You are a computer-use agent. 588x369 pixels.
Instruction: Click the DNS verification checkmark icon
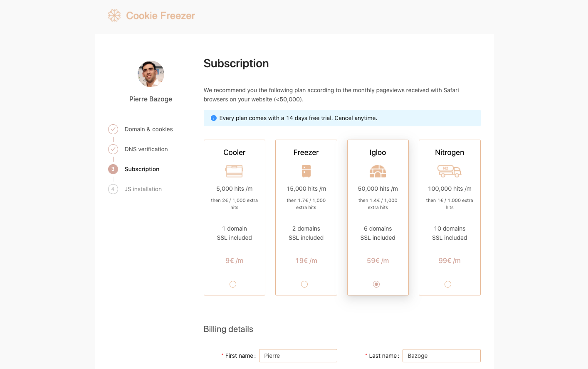(113, 149)
